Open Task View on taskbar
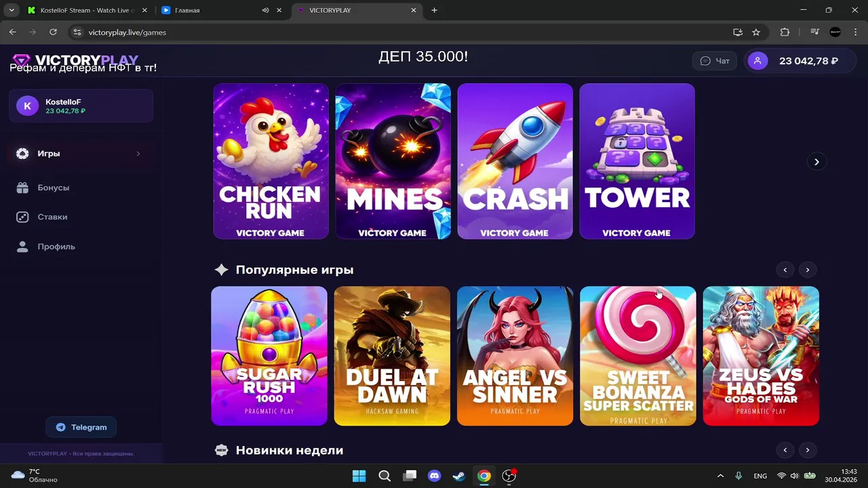This screenshot has height=488, width=868. coord(410,476)
